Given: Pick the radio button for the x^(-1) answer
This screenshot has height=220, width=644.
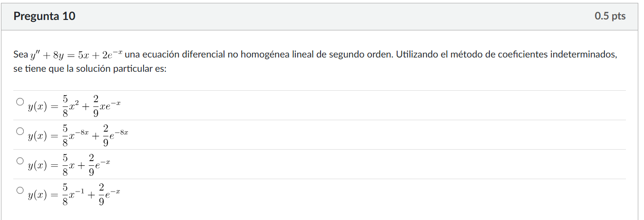Looking at the screenshot, I should pyautogui.click(x=20, y=190).
